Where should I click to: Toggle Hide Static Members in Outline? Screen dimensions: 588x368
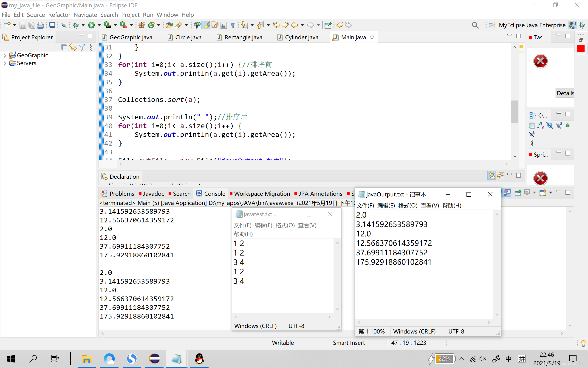coord(559,126)
